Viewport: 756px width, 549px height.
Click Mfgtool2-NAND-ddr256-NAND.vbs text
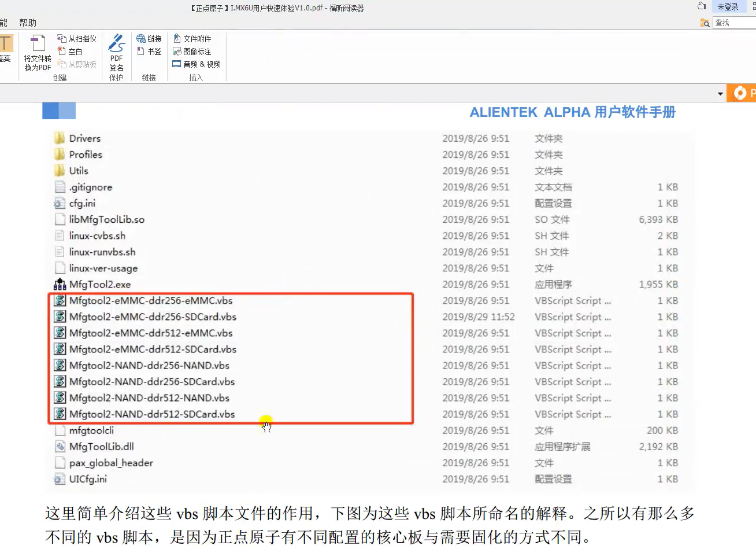pyautogui.click(x=149, y=365)
